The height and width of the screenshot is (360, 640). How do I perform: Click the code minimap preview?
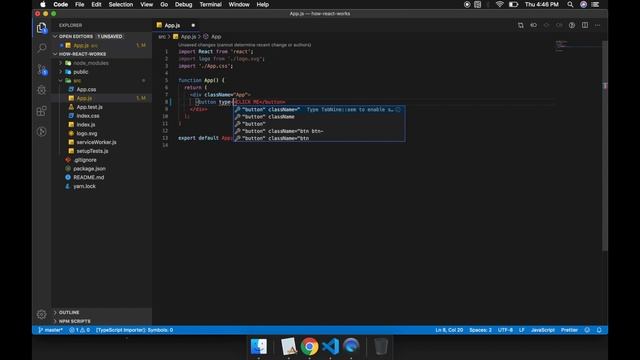click(x=578, y=46)
